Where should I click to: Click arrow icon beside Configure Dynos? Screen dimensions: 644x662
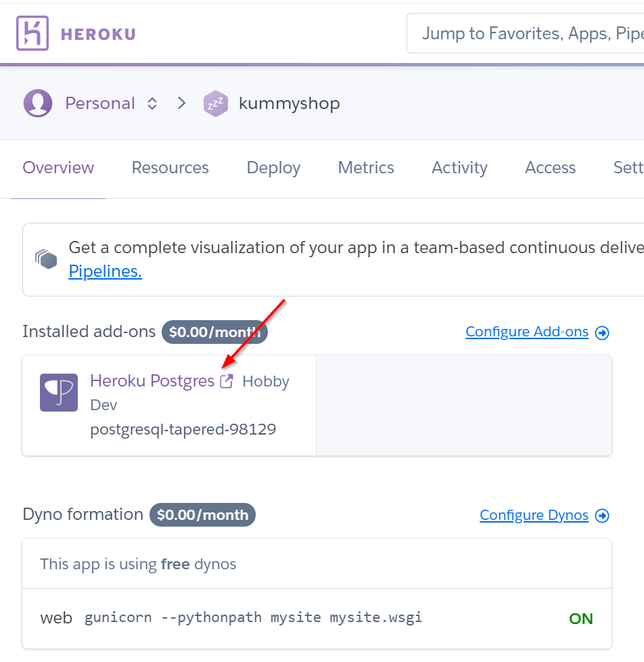[602, 516]
